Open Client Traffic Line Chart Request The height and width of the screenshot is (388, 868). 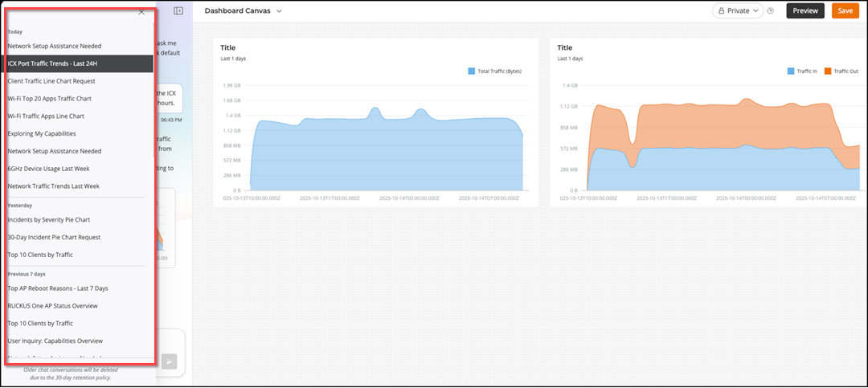51,81
